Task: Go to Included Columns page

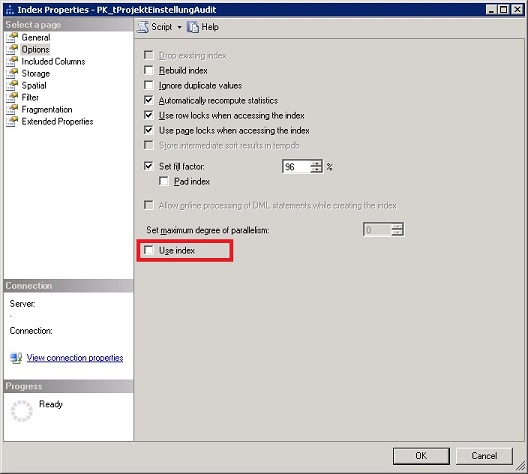Action: pos(53,62)
